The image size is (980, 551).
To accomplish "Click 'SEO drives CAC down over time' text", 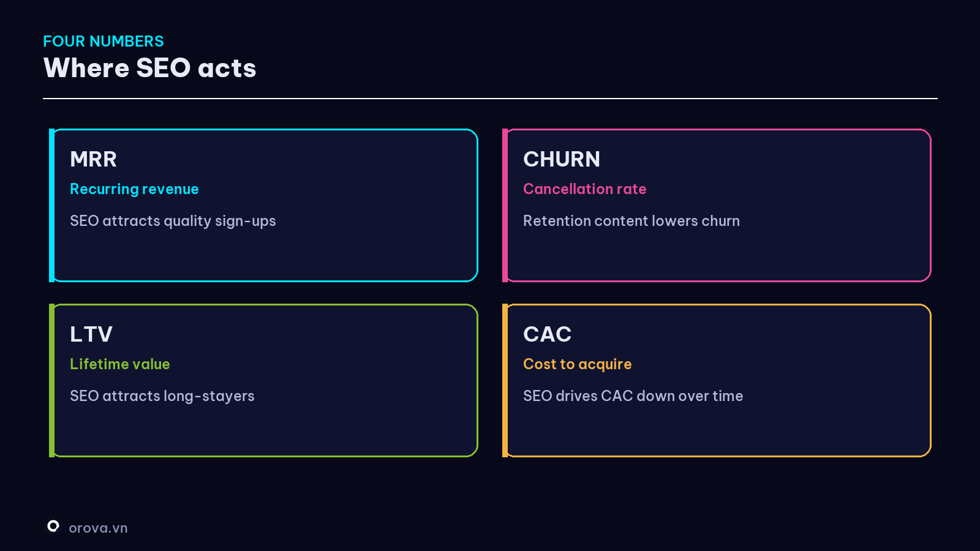I will tap(633, 396).
